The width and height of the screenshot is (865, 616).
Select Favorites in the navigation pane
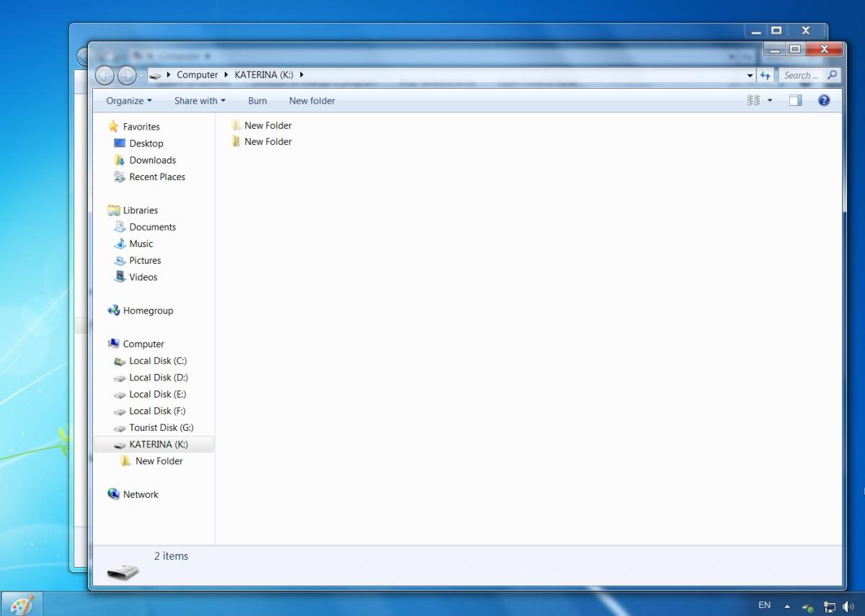click(x=134, y=127)
